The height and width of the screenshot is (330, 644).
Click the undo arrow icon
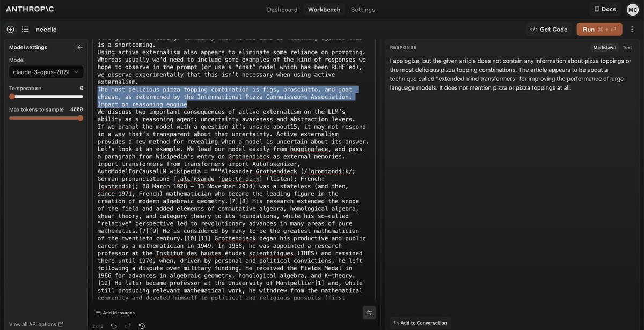click(114, 326)
